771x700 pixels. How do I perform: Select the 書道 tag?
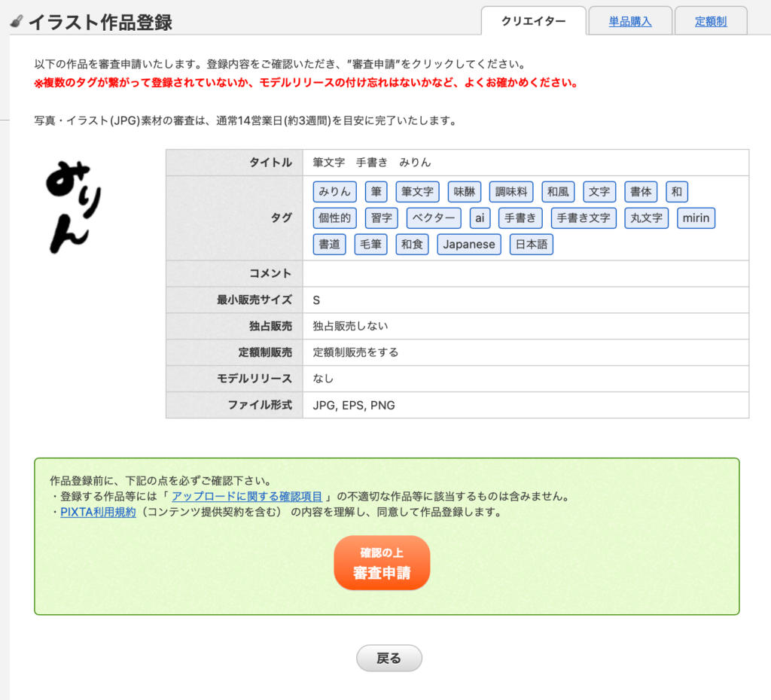[x=329, y=244]
